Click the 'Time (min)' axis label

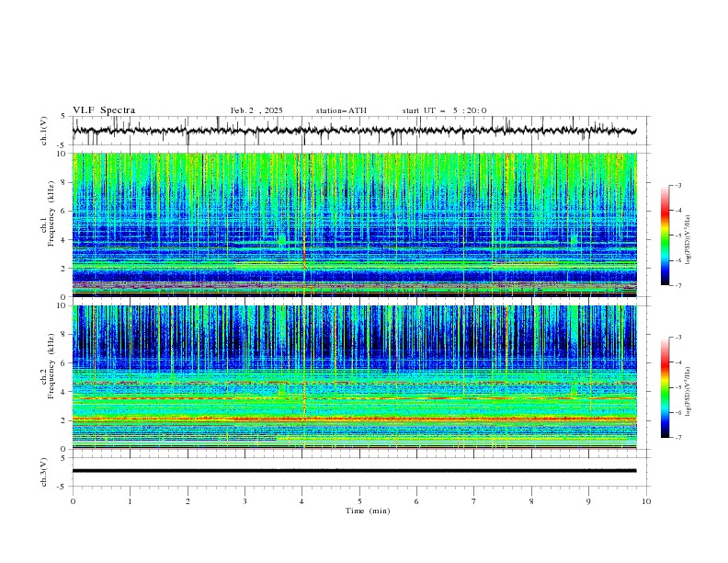pyautogui.click(x=368, y=511)
